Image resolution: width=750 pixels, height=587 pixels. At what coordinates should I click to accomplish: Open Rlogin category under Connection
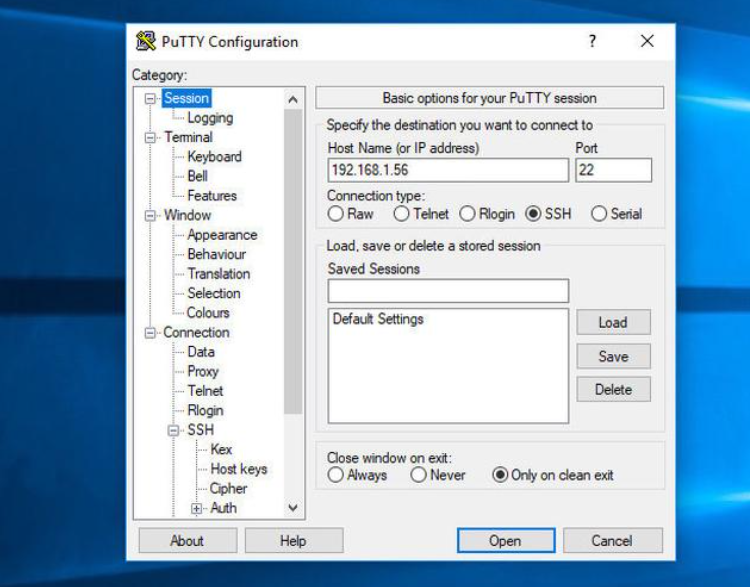coord(205,410)
